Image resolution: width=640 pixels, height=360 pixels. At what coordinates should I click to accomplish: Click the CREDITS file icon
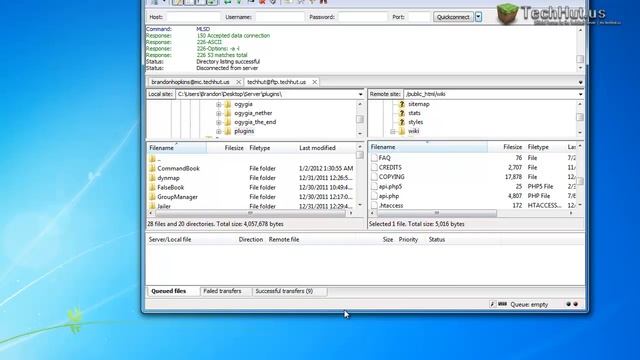[x=374, y=167]
